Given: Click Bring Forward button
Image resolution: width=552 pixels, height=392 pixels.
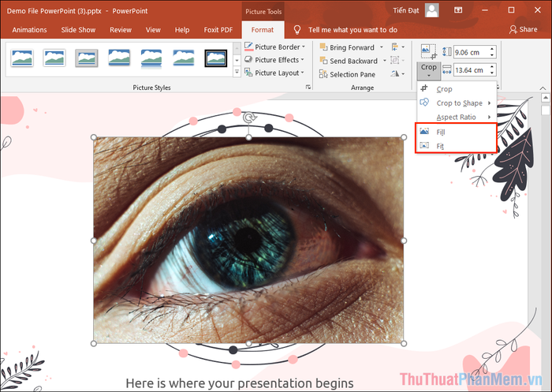Looking at the screenshot, I should click(348, 47).
